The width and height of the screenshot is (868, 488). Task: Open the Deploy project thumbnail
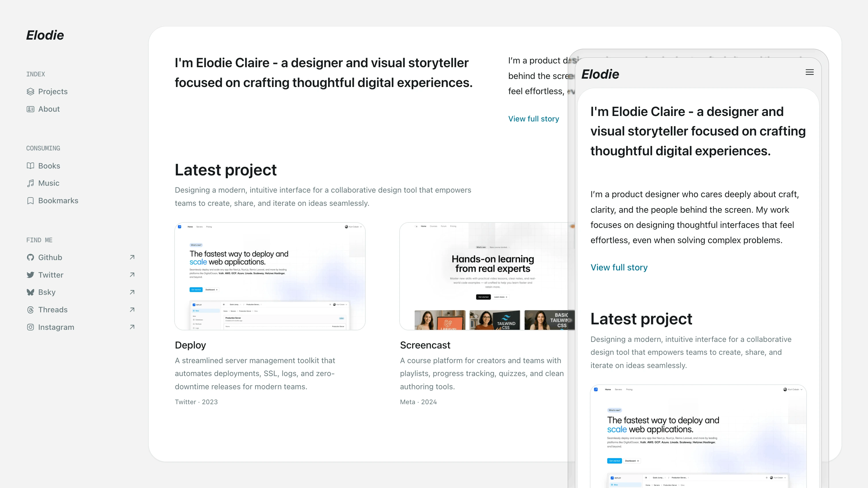pyautogui.click(x=270, y=276)
